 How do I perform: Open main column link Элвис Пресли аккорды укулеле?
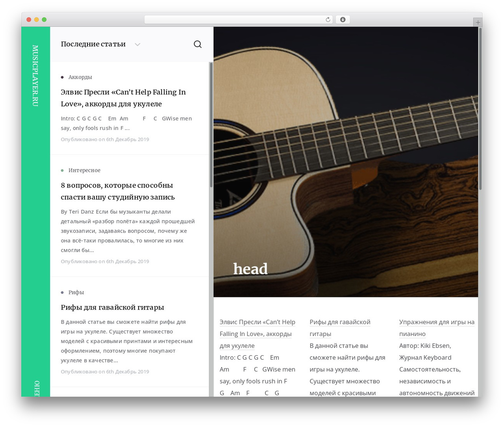pos(258,334)
